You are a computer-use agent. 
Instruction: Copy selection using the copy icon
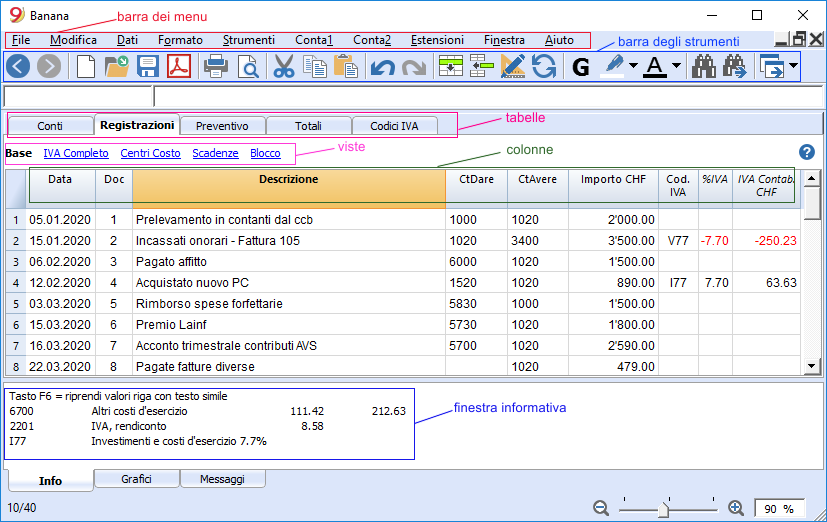315,66
